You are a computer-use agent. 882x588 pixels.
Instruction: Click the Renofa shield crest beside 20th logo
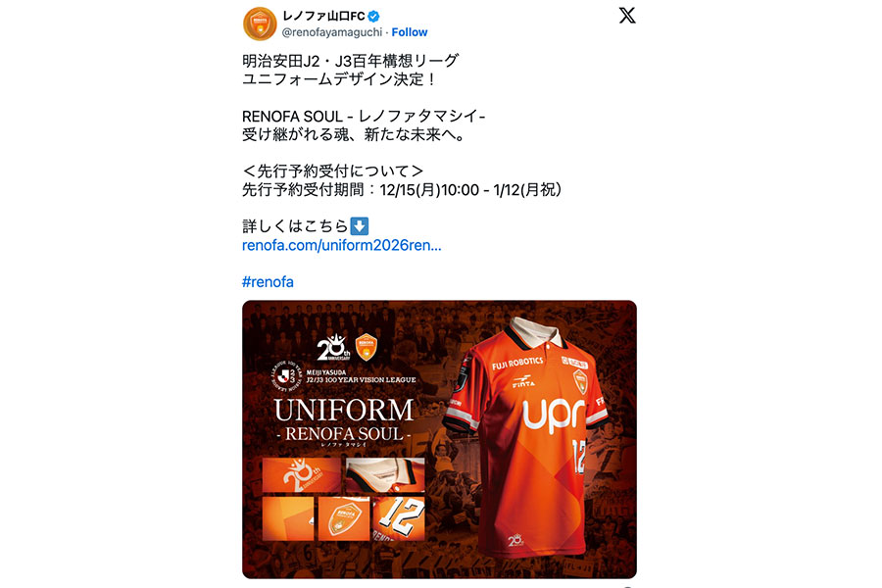(367, 347)
